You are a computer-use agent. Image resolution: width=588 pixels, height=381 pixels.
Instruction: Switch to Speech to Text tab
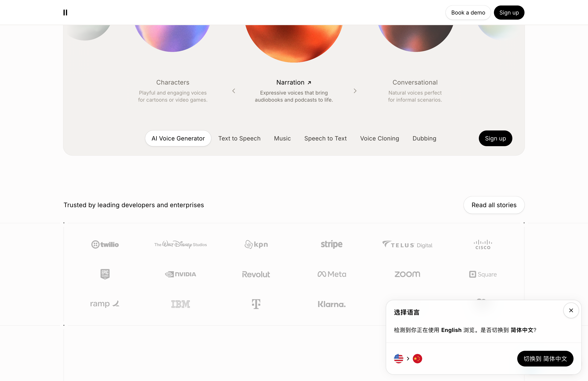coord(325,138)
